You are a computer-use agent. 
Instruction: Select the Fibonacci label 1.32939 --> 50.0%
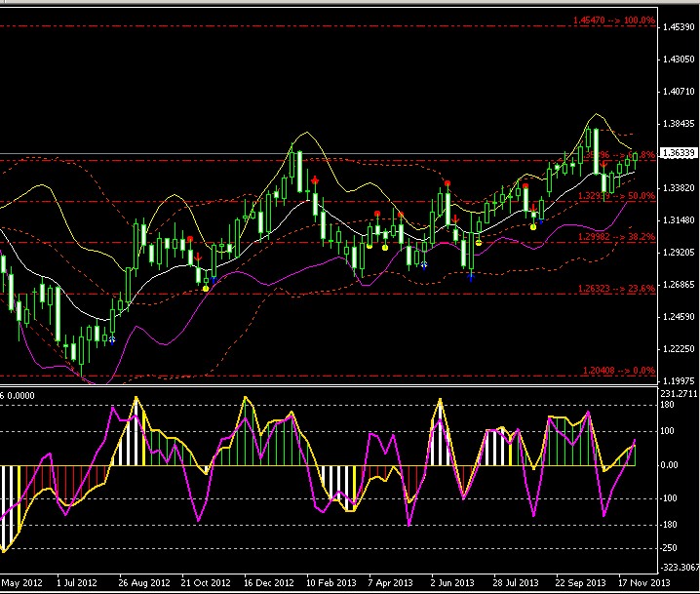pos(616,196)
